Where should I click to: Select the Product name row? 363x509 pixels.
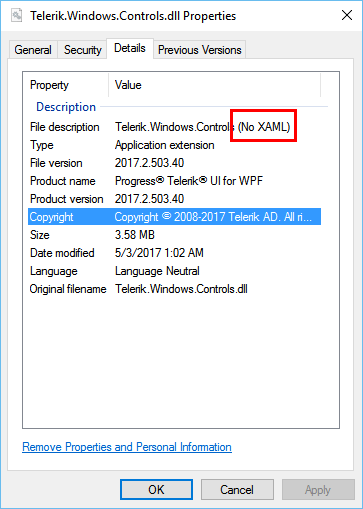click(174, 181)
